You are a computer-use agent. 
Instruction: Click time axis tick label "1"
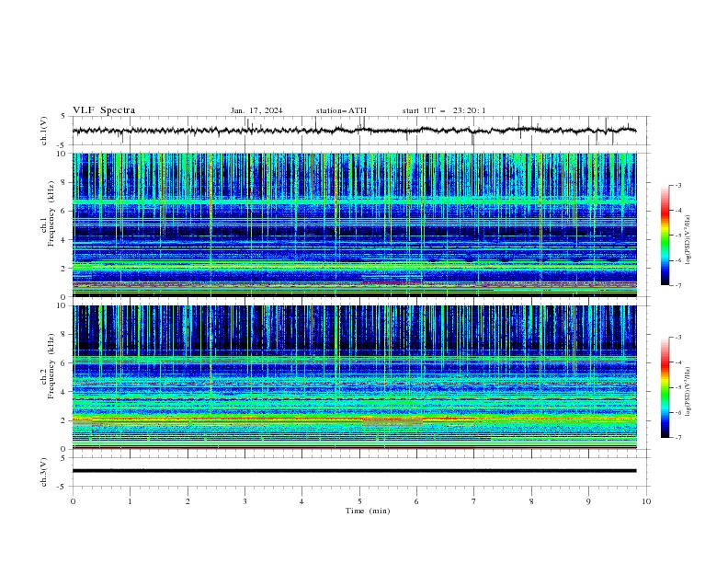131,501
